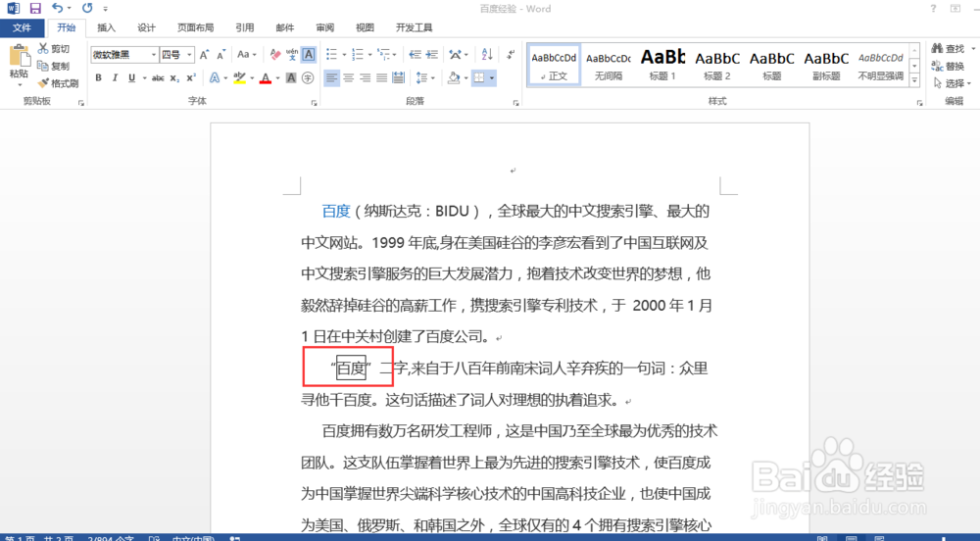
Task: Switch to the References (引用) tab
Action: click(244, 27)
